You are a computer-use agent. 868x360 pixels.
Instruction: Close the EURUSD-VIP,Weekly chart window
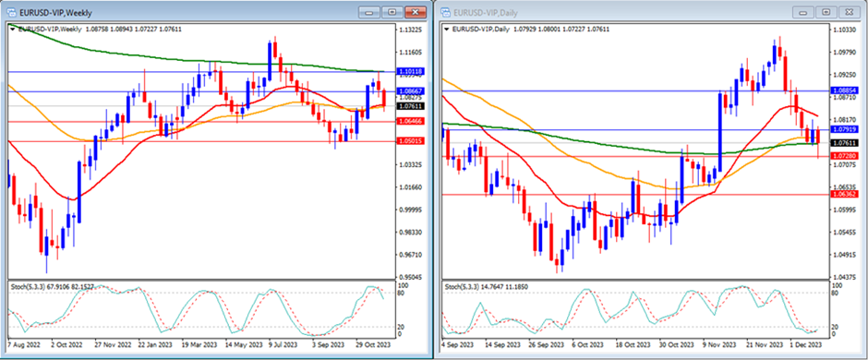coord(416,12)
